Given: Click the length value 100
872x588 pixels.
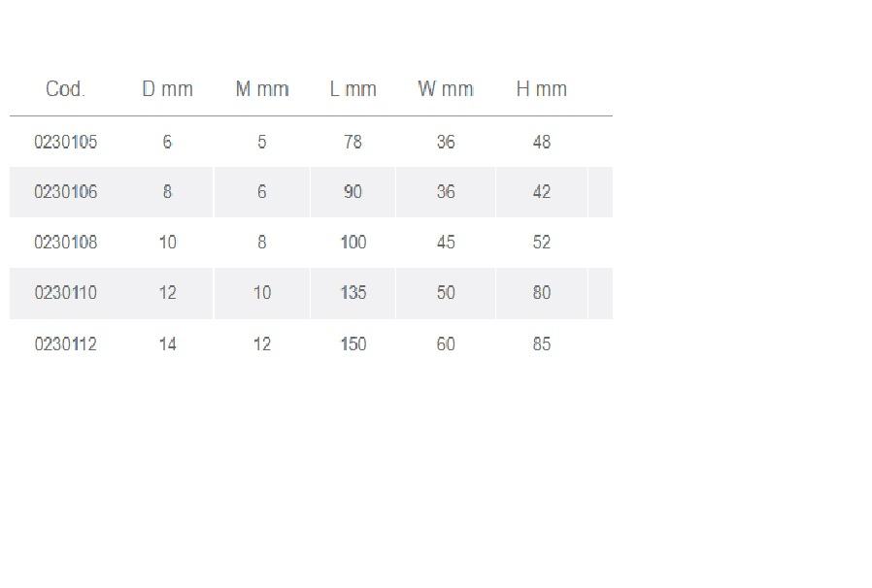Looking at the screenshot, I should point(352,243).
